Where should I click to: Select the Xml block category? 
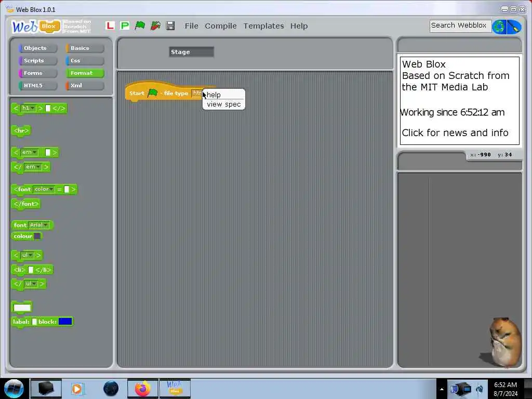85,86
